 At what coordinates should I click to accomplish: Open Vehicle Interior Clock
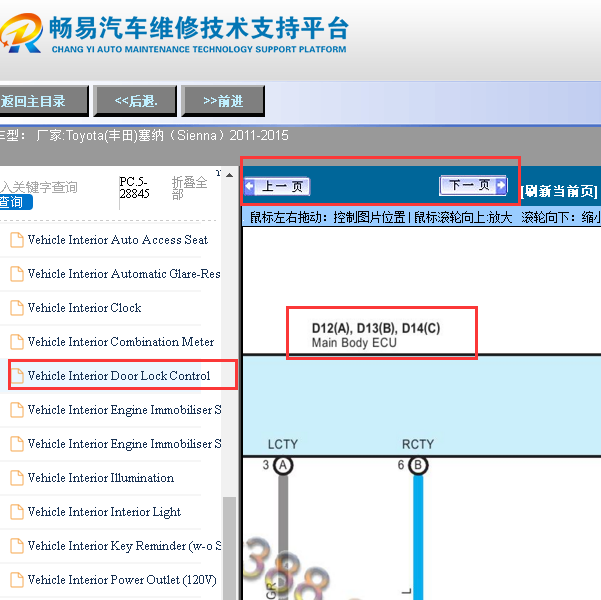point(84,308)
